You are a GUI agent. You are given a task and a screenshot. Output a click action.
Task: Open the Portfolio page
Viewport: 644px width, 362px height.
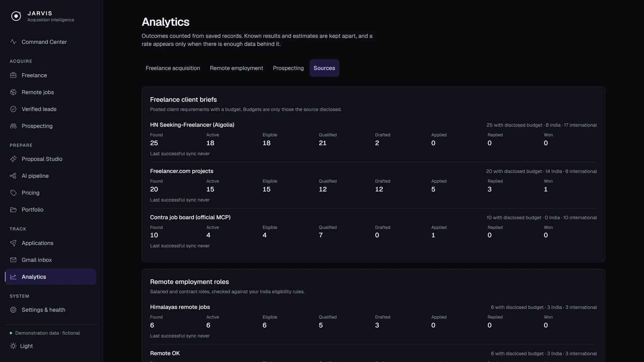[x=51, y=209]
